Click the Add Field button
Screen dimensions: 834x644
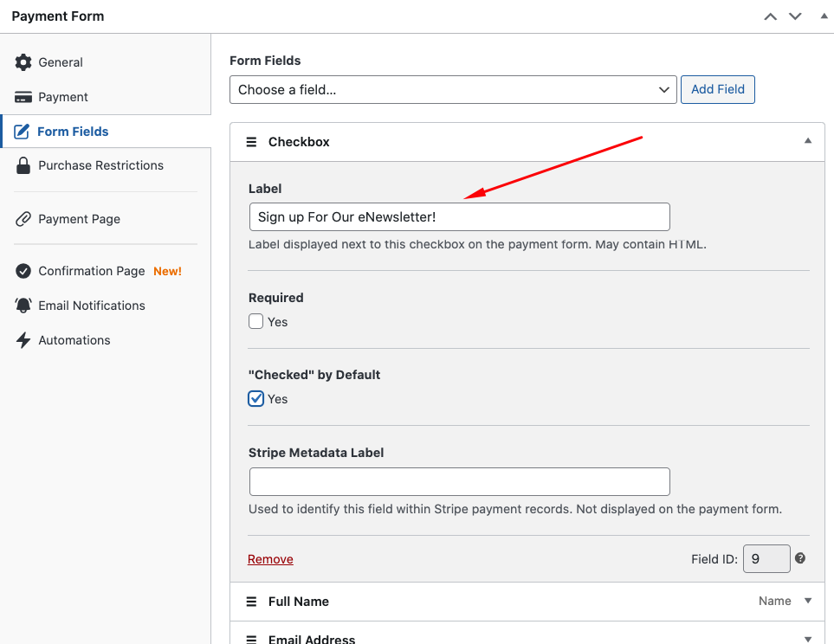pyautogui.click(x=717, y=90)
